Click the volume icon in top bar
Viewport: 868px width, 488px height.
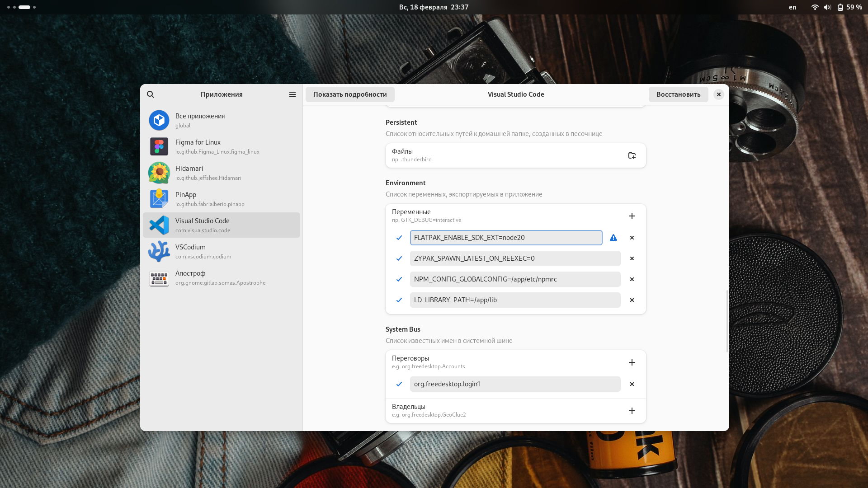[x=827, y=7]
